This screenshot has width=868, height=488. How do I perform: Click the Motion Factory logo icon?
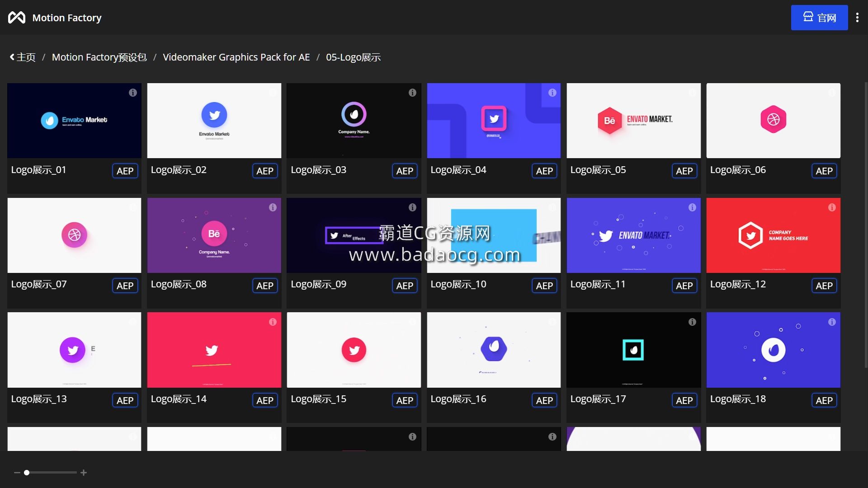17,18
